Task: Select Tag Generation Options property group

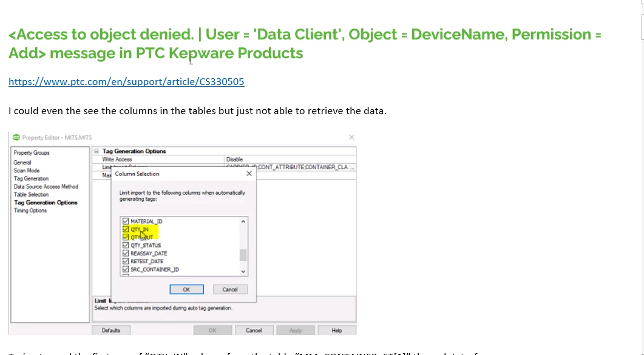Action: coord(46,202)
